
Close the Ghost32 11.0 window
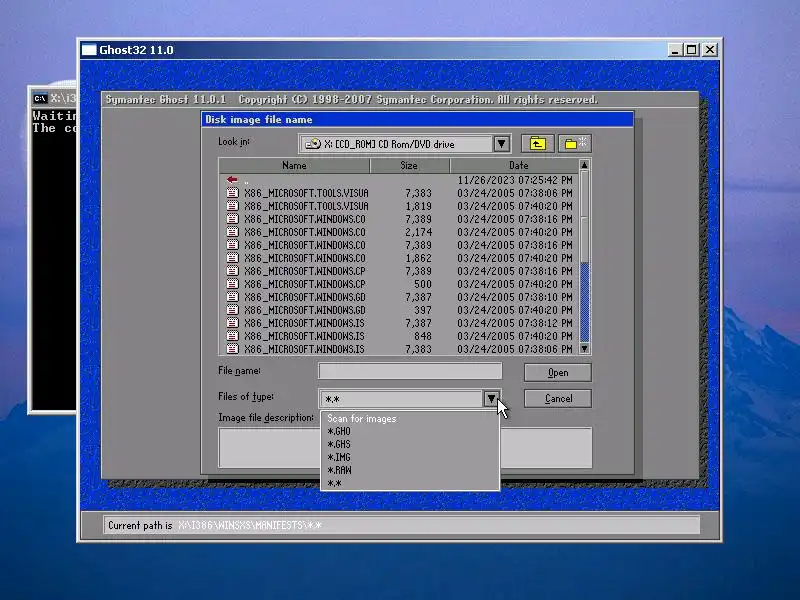click(x=710, y=49)
